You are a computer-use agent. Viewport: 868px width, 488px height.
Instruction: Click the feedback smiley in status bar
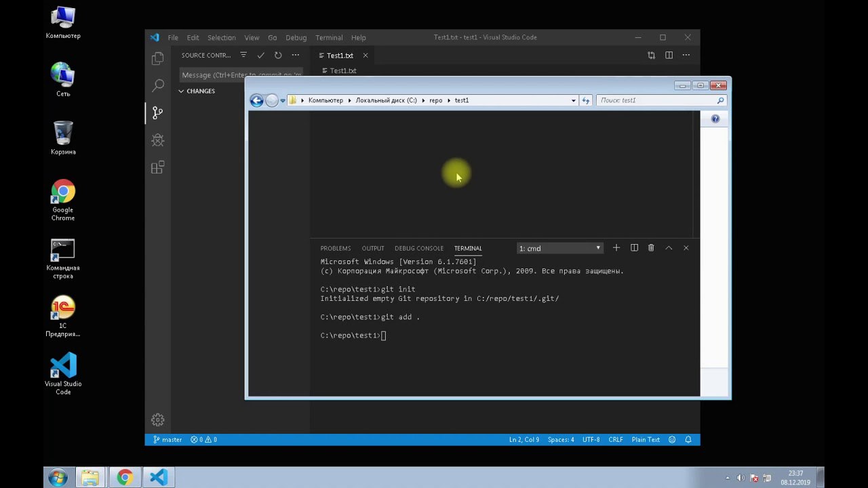pos(672,439)
